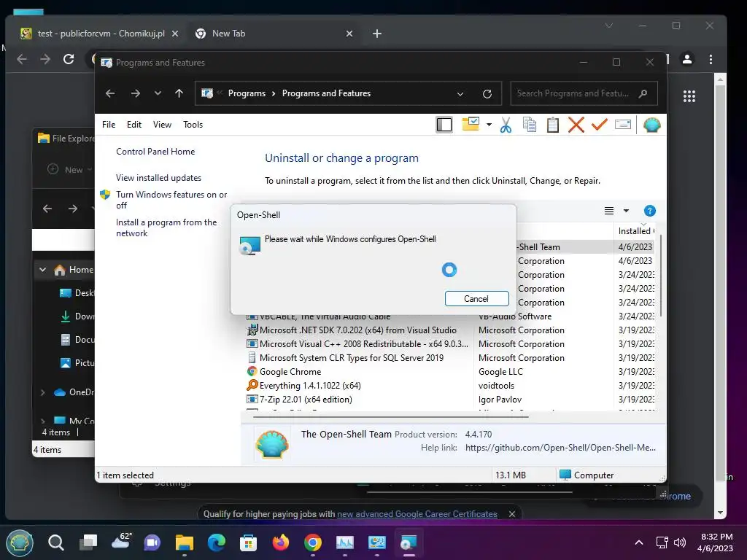Click Search Programs and Features field
The height and width of the screenshot is (560, 747).
tap(584, 93)
